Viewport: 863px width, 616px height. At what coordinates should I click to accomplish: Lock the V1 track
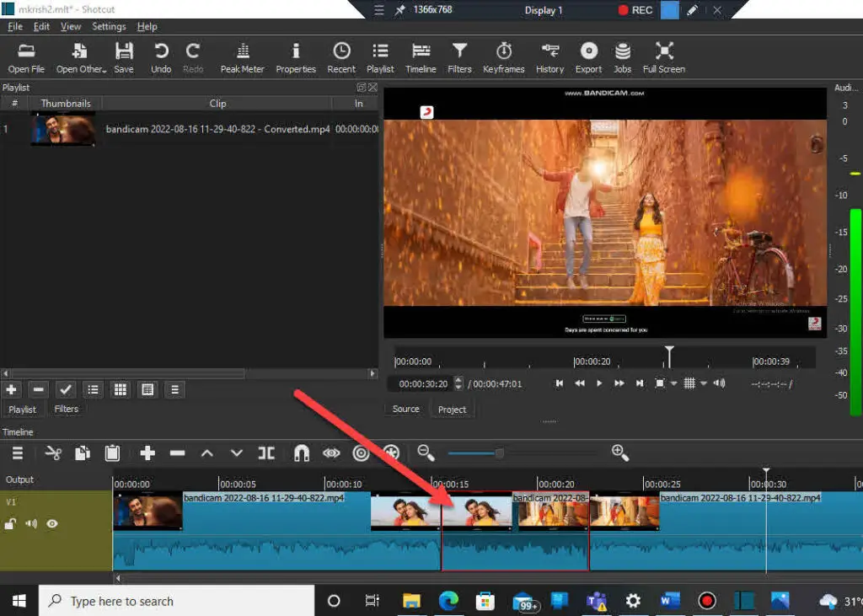tap(10, 523)
